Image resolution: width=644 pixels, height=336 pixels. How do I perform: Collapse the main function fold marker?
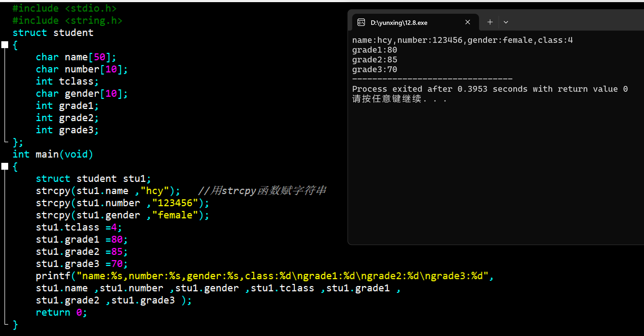[5, 166]
